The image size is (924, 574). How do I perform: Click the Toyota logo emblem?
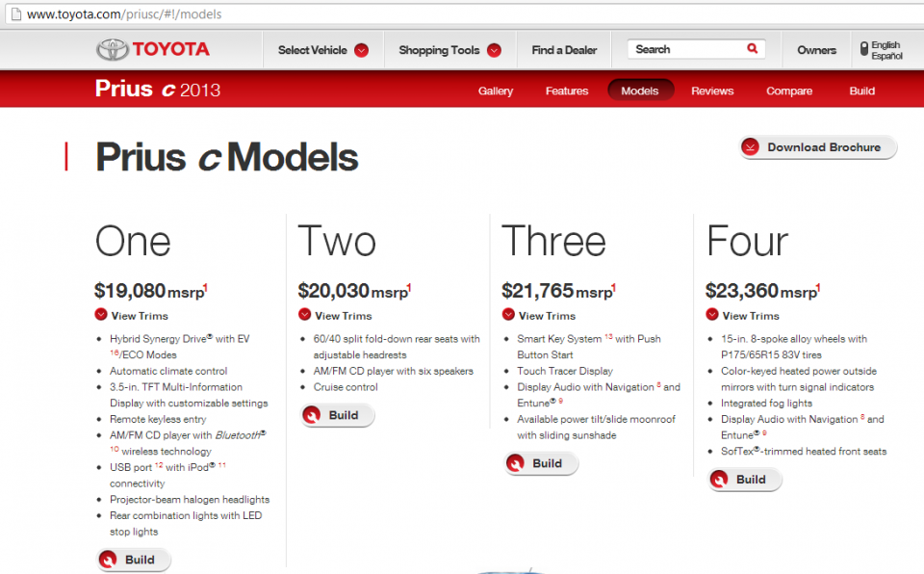coord(112,49)
